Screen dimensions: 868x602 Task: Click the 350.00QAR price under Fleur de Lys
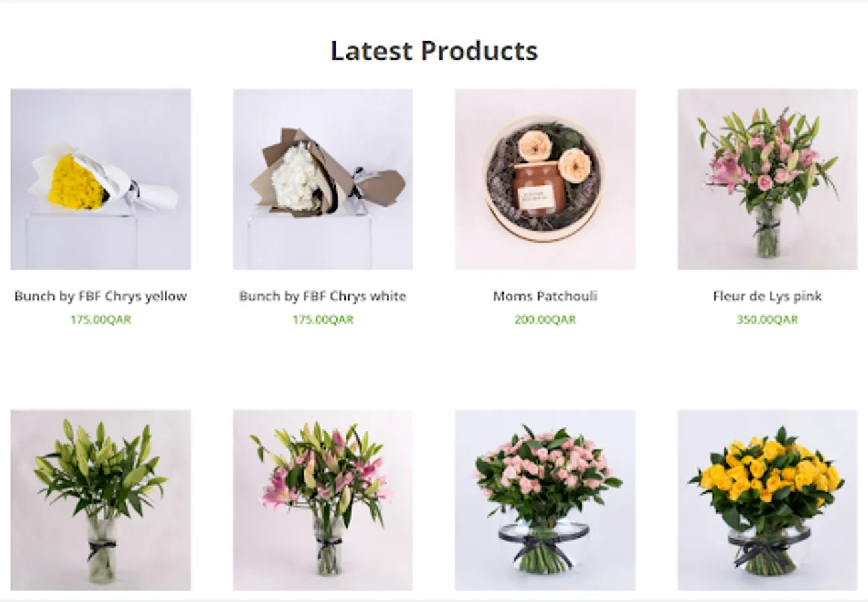tap(768, 320)
